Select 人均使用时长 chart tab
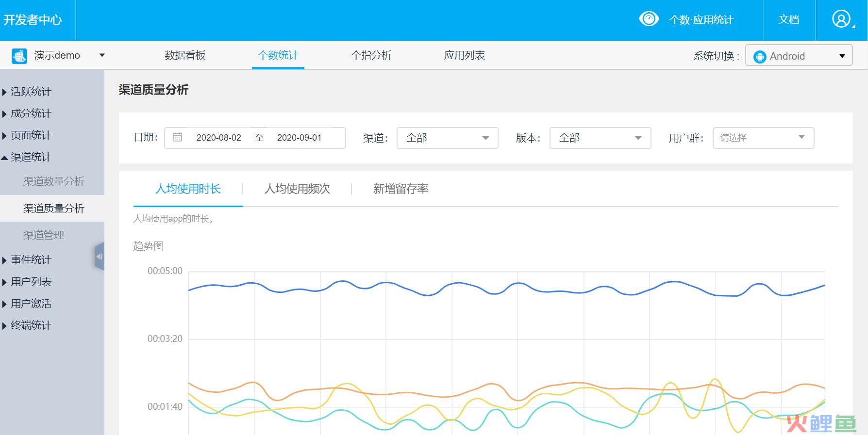 (x=188, y=189)
